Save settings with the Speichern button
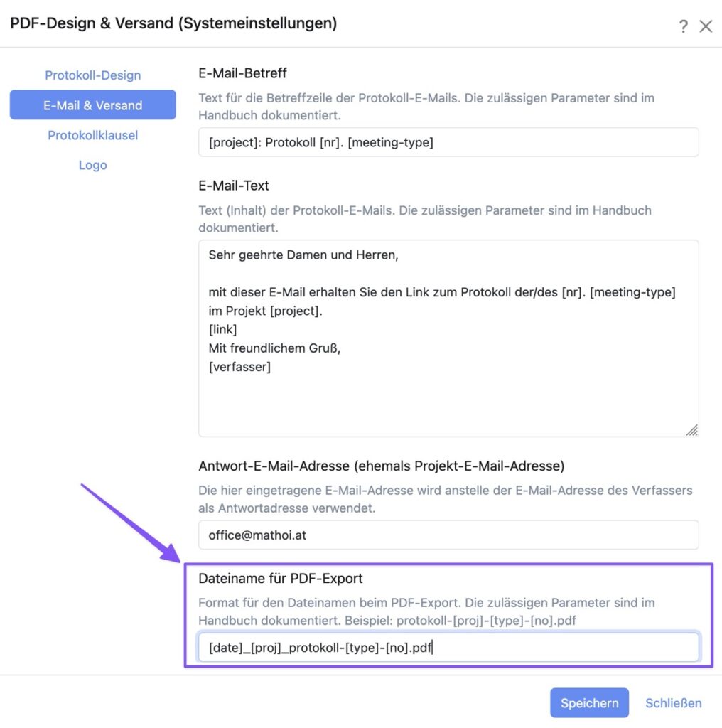The image size is (722, 728). (589, 702)
